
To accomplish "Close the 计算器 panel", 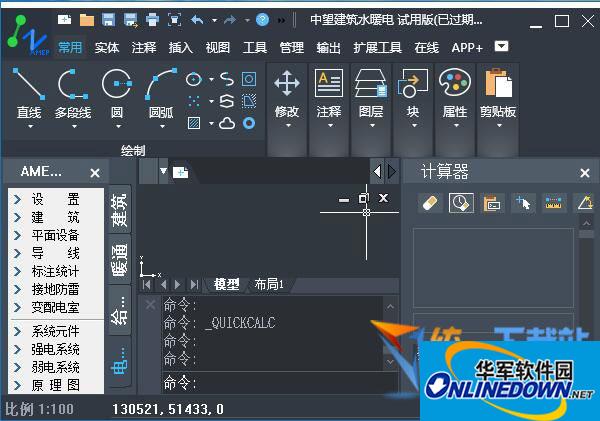I will (x=585, y=173).
